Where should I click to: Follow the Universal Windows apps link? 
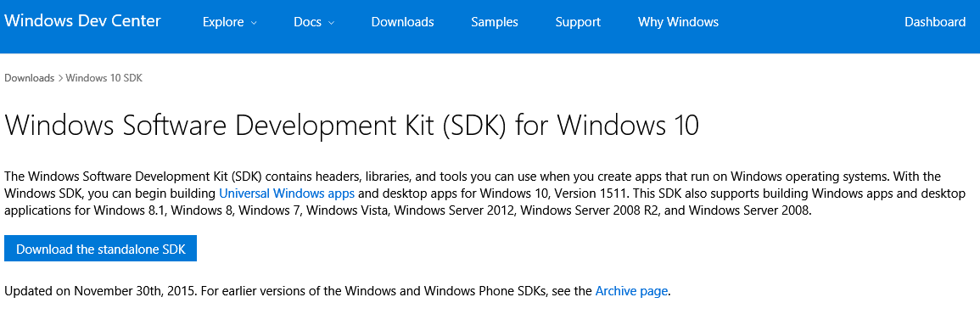pos(287,193)
